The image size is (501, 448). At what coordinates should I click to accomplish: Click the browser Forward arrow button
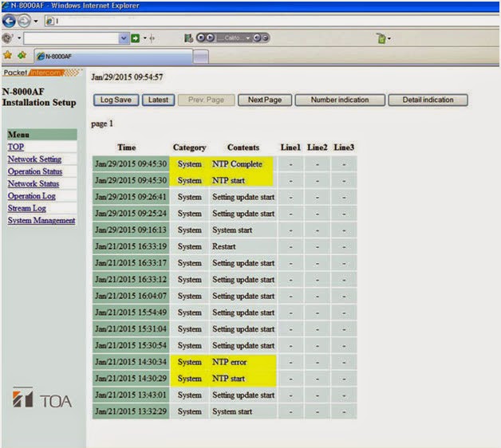pos(24,22)
